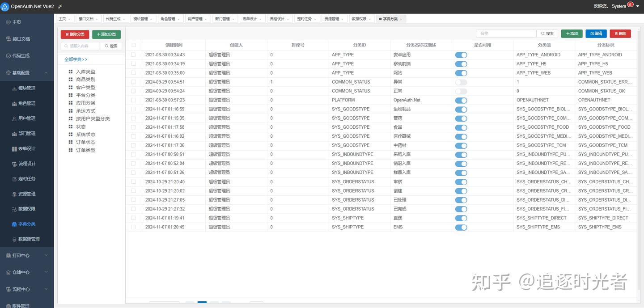Select the 字典分类 tab
The image size is (644, 308).
(x=390, y=18)
